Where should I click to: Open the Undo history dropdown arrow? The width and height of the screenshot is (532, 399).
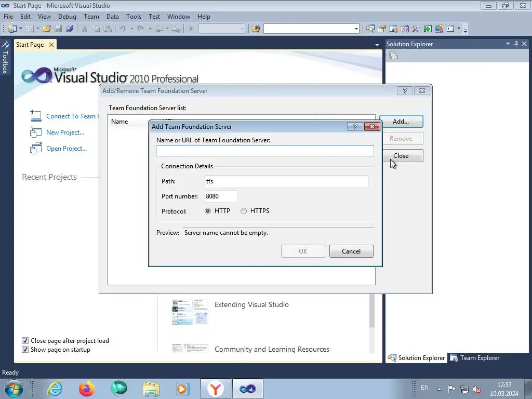coord(131,29)
